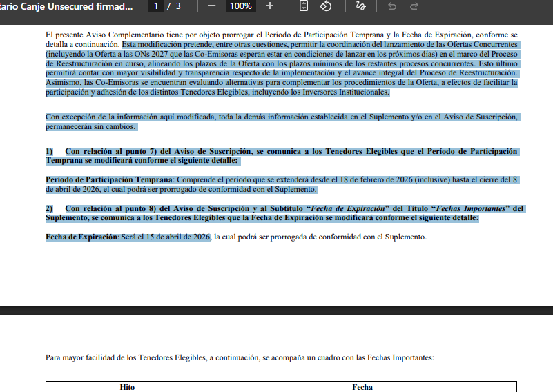
Task: Click the 'Fecha' table header cell
Action: coord(362,387)
